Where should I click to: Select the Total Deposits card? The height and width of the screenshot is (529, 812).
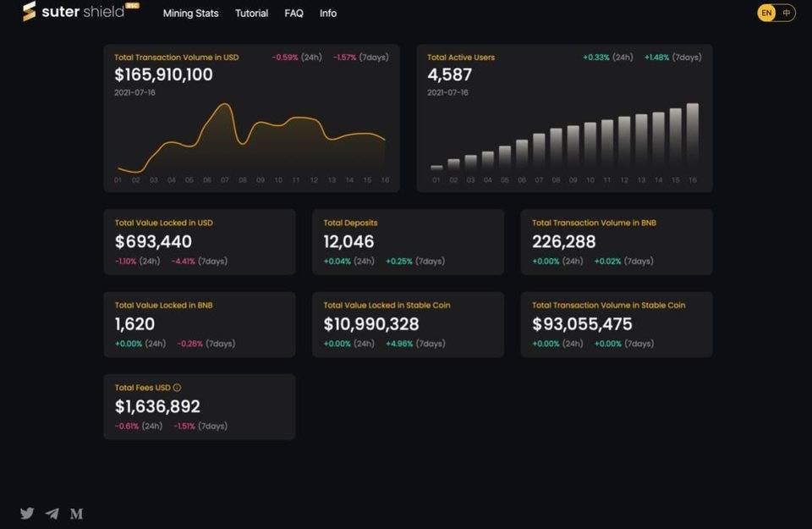(408, 242)
